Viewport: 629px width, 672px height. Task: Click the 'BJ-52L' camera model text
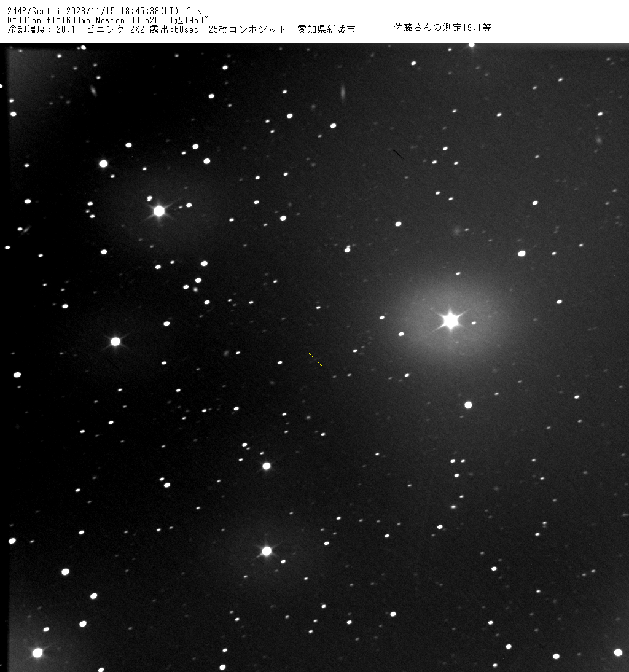coord(144,20)
